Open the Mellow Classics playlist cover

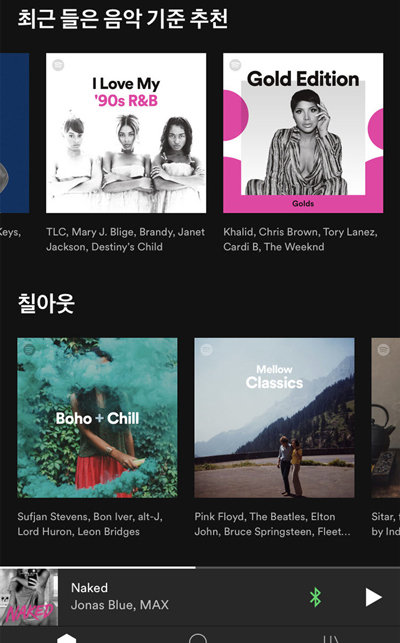click(x=274, y=418)
